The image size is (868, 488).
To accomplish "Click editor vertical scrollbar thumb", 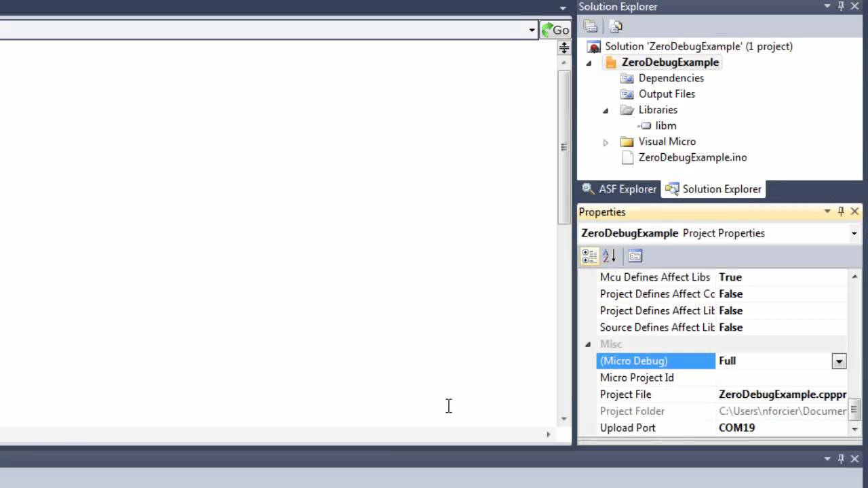I will click(x=564, y=147).
